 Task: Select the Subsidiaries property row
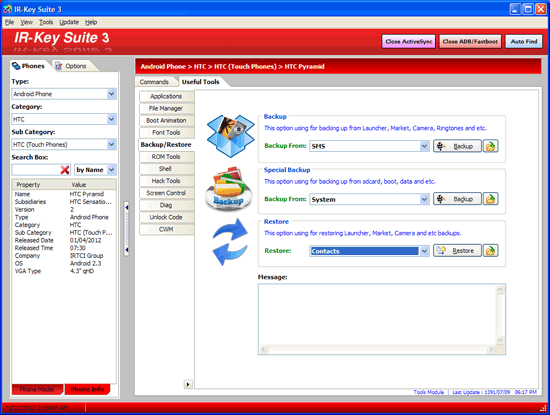[x=64, y=202]
